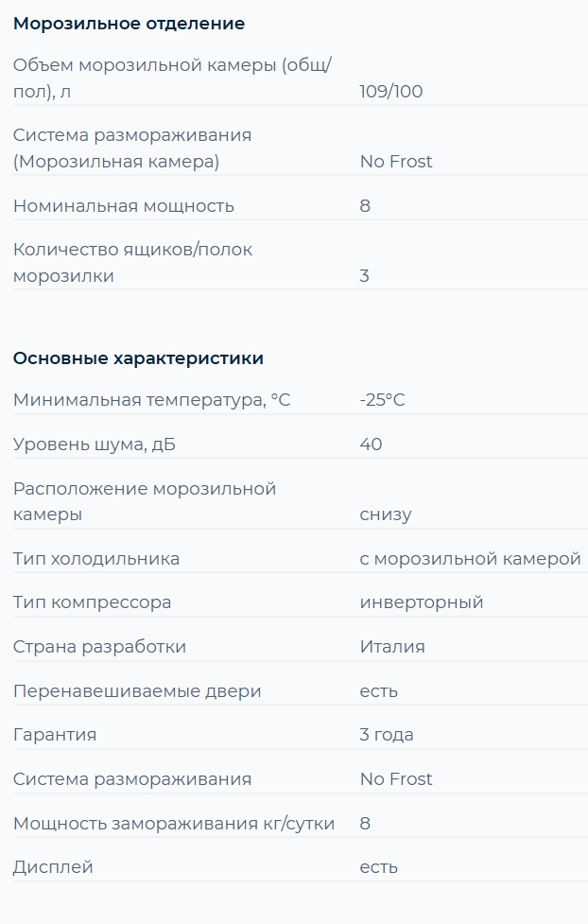The width and height of the screenshot is (588, 924).
Task: Click the Уровень шума, дБ label
Action: point(95,445)
